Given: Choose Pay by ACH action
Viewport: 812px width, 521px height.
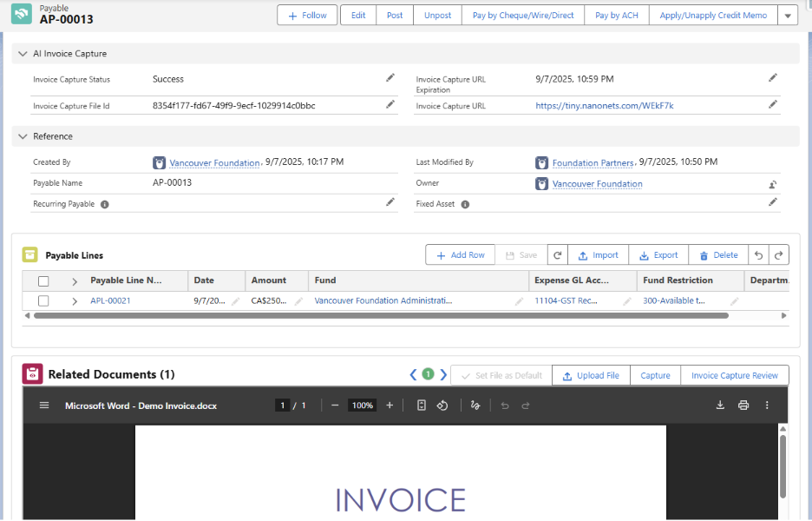Looking at the screenshot, I should (x=616, y=16).
